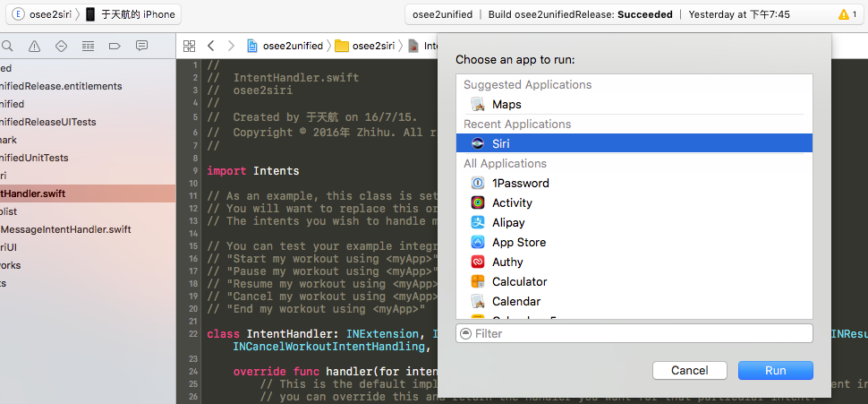Select the Release.entitlements file in navigator

[88, 86]
